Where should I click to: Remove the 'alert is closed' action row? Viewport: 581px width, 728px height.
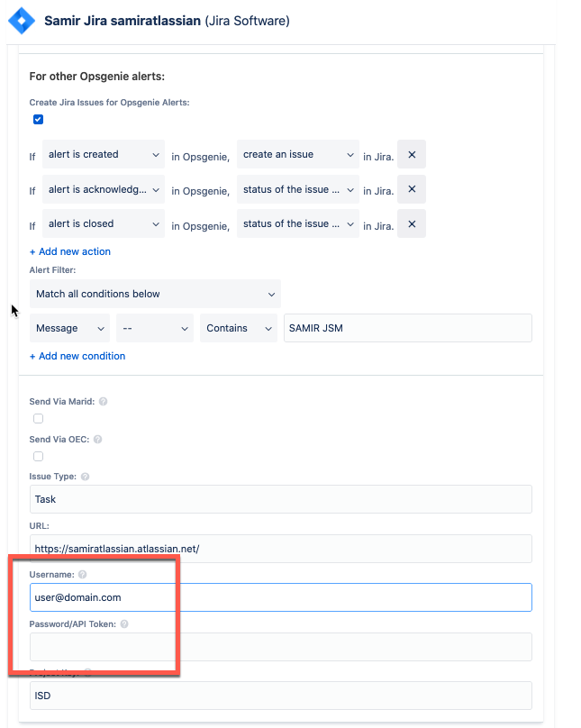click(x=412, y=223)
